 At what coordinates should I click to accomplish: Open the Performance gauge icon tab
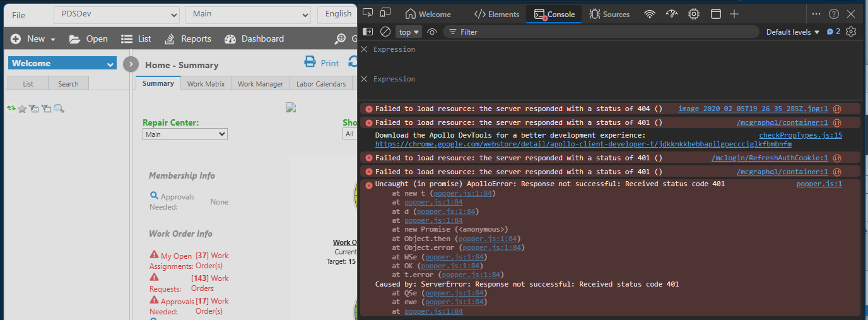(672, 14)
